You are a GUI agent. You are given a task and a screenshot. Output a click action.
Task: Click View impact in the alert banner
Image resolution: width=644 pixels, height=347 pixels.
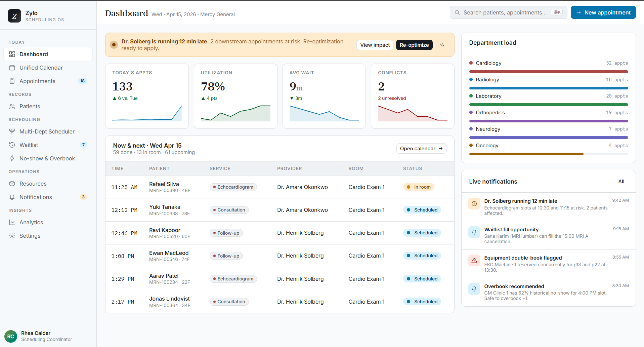pos(375,45)
